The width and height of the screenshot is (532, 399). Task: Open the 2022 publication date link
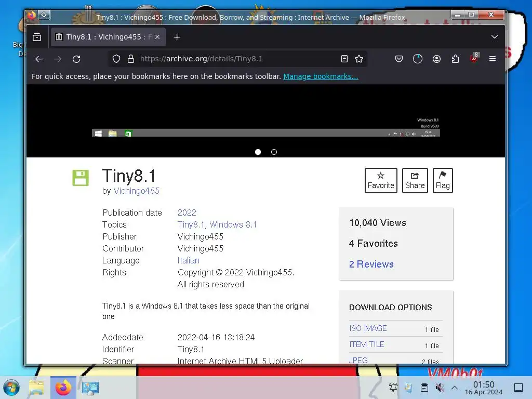pyautogui.click(x=187, y=212)
